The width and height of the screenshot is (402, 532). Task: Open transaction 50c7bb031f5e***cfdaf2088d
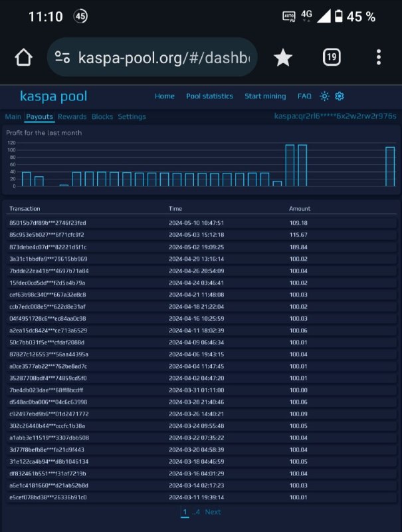point(47,342)
